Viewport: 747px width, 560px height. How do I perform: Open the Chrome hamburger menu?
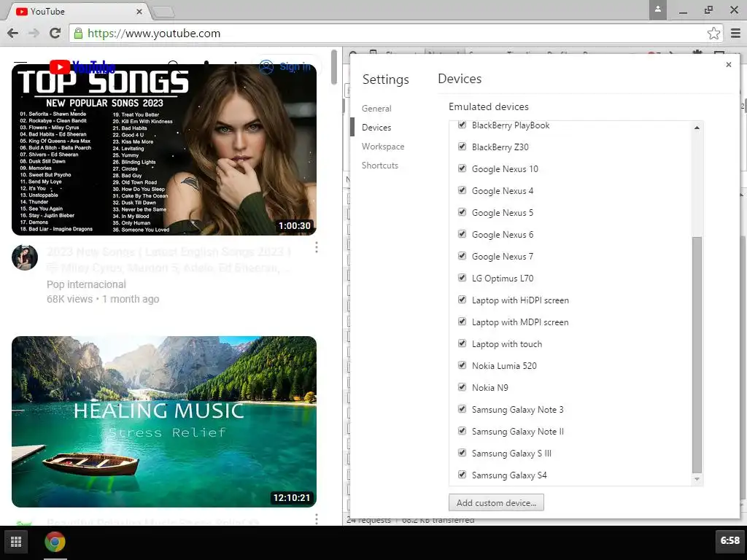pos(735,33)
